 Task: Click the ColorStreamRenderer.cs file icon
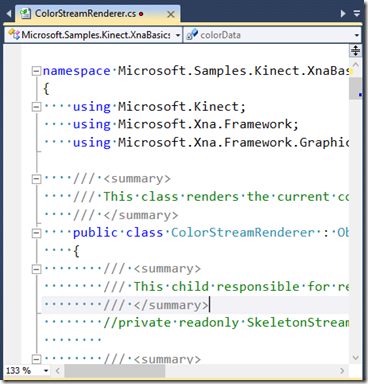(x=25, y=14)
